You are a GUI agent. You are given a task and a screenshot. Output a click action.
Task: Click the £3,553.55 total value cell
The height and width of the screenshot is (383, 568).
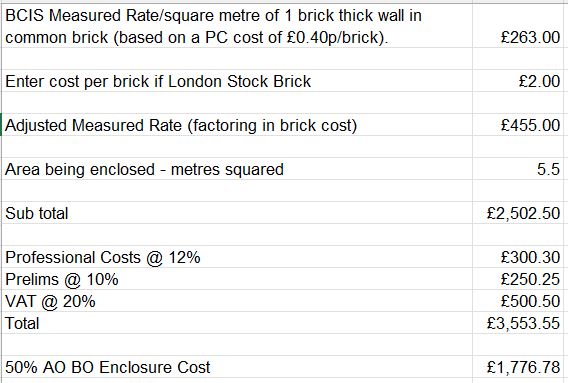[520, 323]
